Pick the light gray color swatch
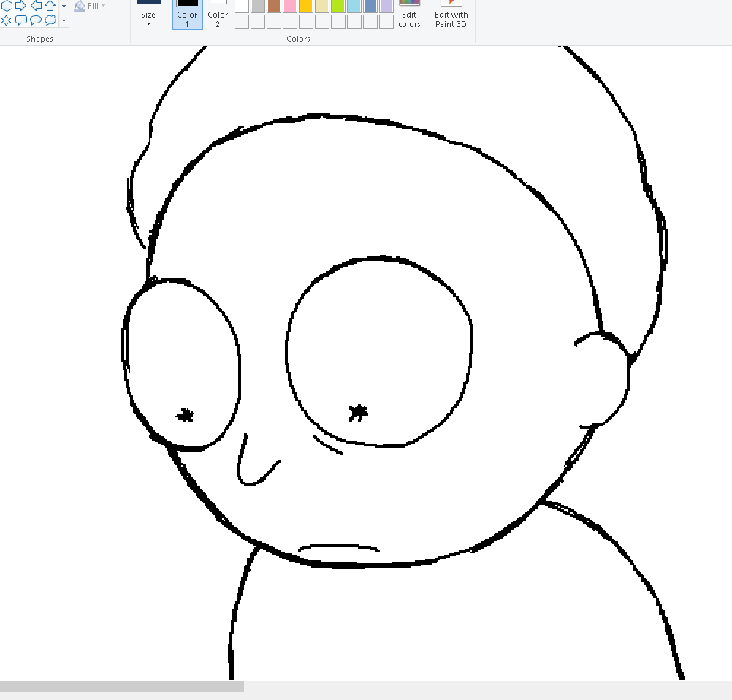Screen dimensions: 732x700 pyautogui.click(x=258, y=6)
